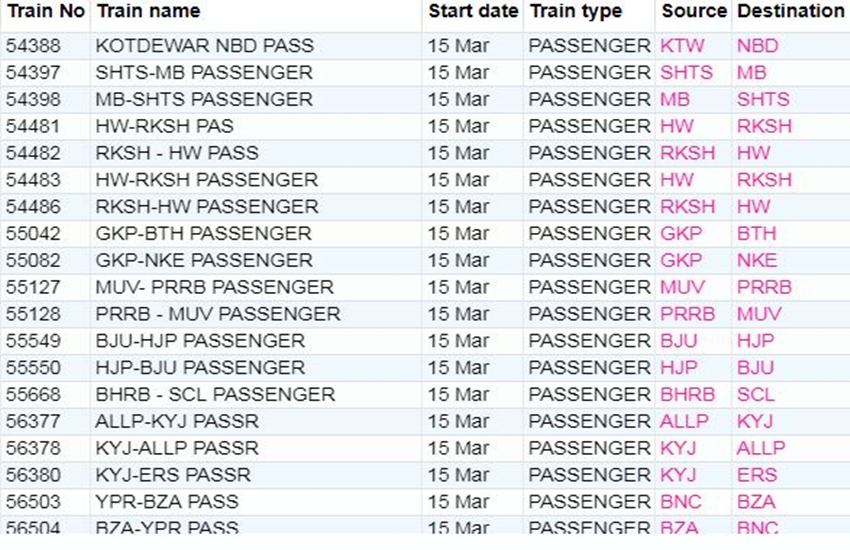Select the KOTDEWAR NBD PASS train name

[205, 46]
